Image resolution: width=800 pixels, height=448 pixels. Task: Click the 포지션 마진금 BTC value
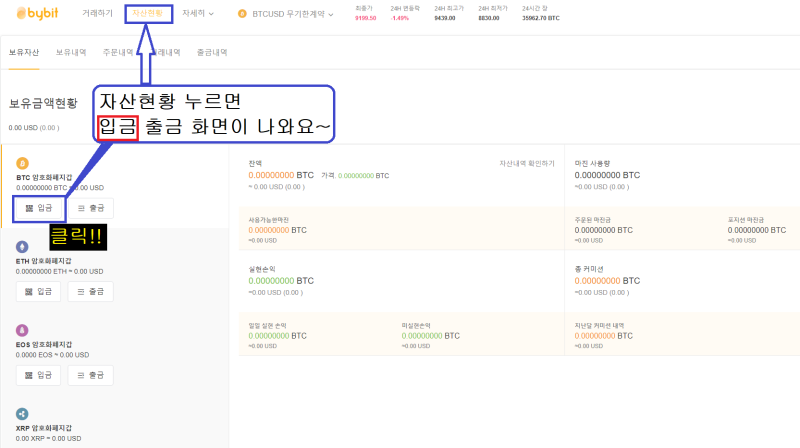[x=757, y=230]
